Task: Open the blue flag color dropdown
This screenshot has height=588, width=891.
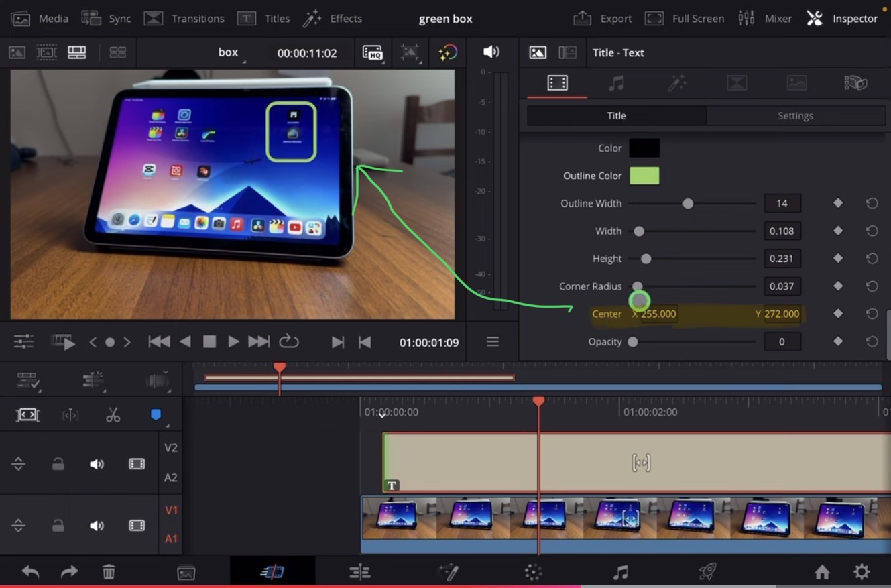Action: (x=156, y=416)
